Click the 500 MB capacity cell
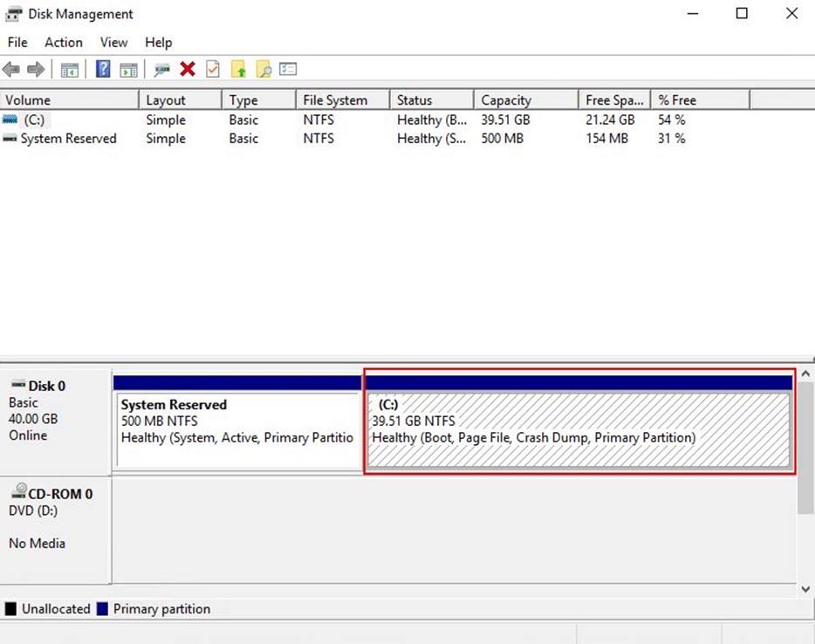This screenshot has height=644, width=815. click(502, 138)
